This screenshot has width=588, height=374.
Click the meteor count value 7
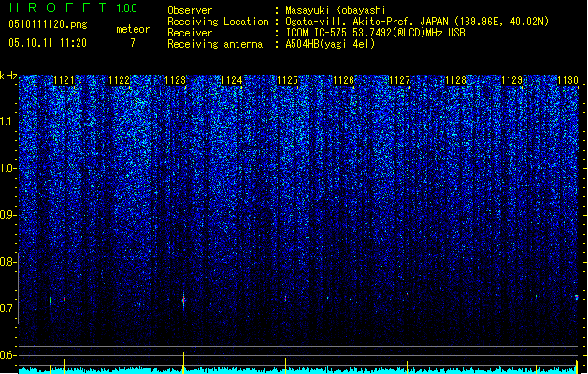[x=133, y=43]
